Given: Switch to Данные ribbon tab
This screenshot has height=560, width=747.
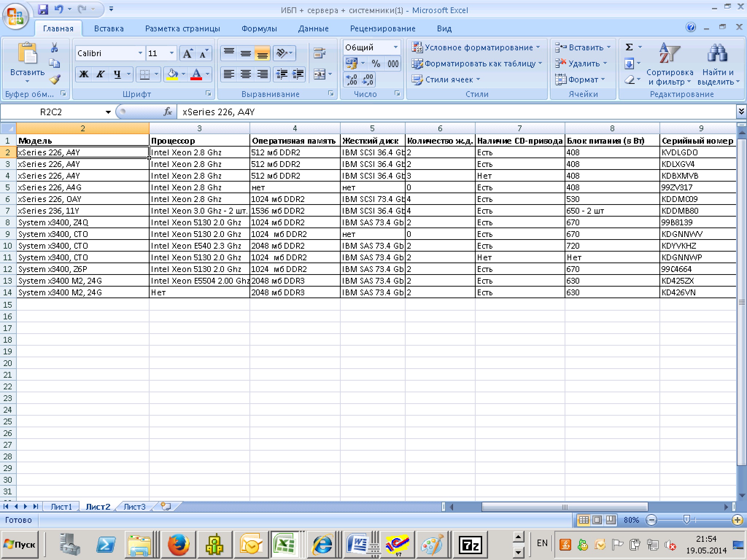Looking at the screenshot, I should [313, 28].
